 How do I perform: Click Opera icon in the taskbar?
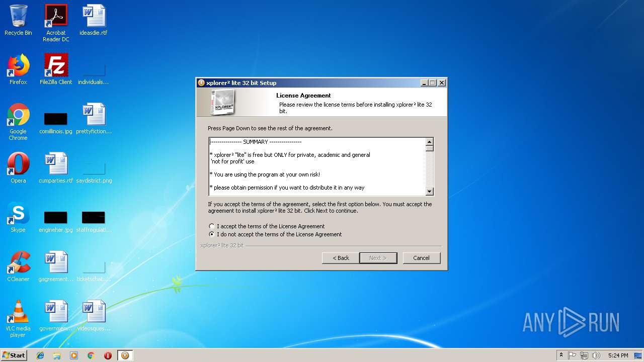[x=108, y=355]
